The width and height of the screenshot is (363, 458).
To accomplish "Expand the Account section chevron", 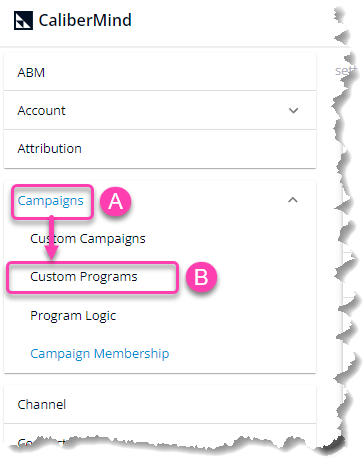I will pyautogui.click(x=293, y=110).
